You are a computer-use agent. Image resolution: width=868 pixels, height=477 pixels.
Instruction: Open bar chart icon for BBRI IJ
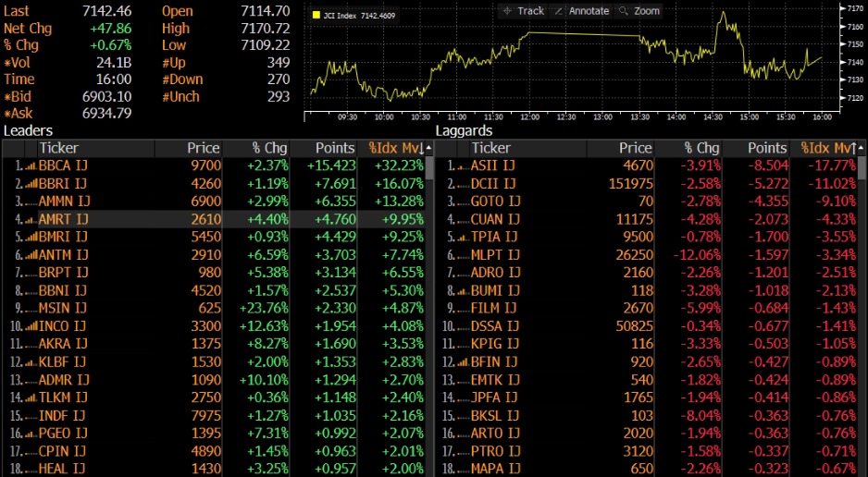pyautogui.click(x=31, y=184)
